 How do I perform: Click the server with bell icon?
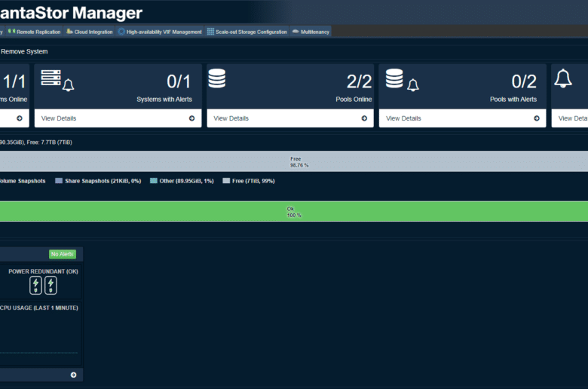coord(57,80)
